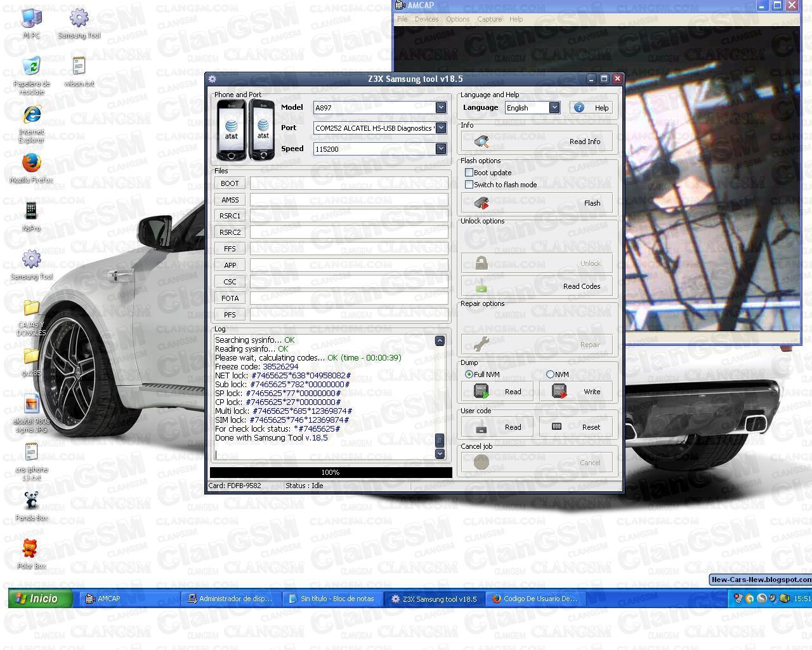The image size is (812, 650).
Task: Click the Read Codes unlock icon
Action: tap(481, 286)
